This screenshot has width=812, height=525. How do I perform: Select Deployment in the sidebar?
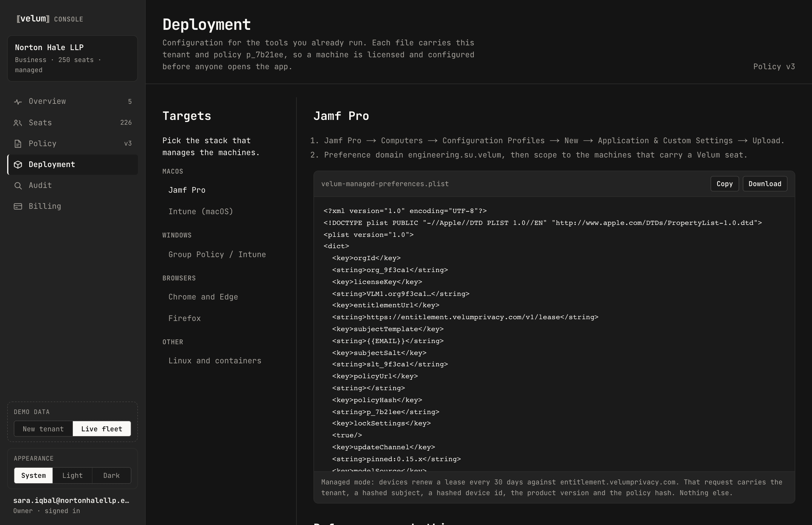(73, 165)
